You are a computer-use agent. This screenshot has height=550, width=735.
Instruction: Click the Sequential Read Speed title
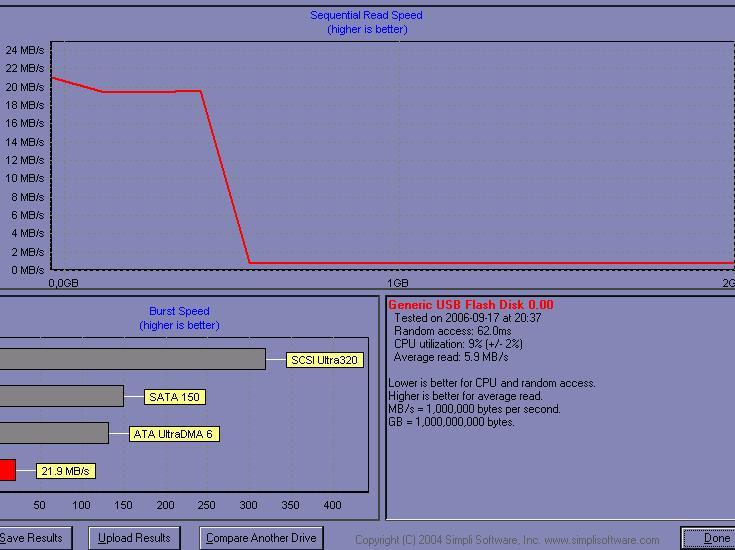(366, 15)
